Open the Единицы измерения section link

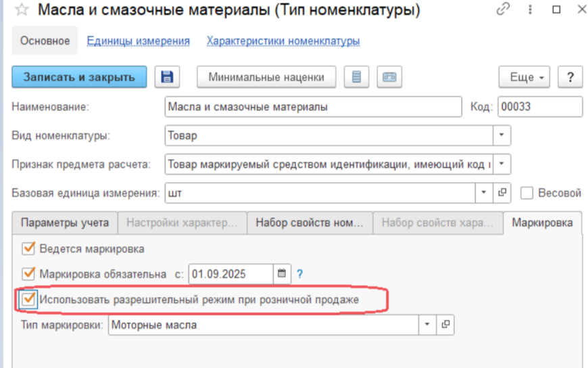138,41
